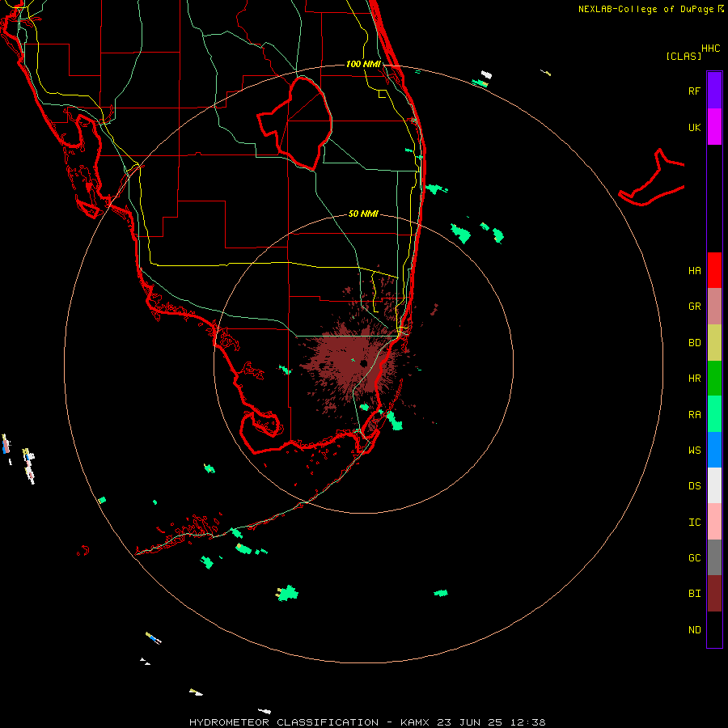Click the UK legend text label

tap(694, 127)
